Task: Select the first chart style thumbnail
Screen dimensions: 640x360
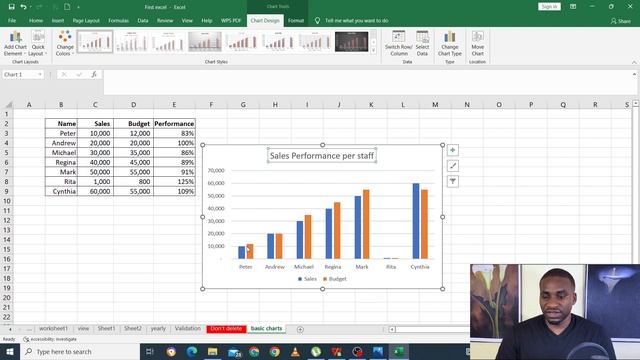Action: [x=95, y=41]
